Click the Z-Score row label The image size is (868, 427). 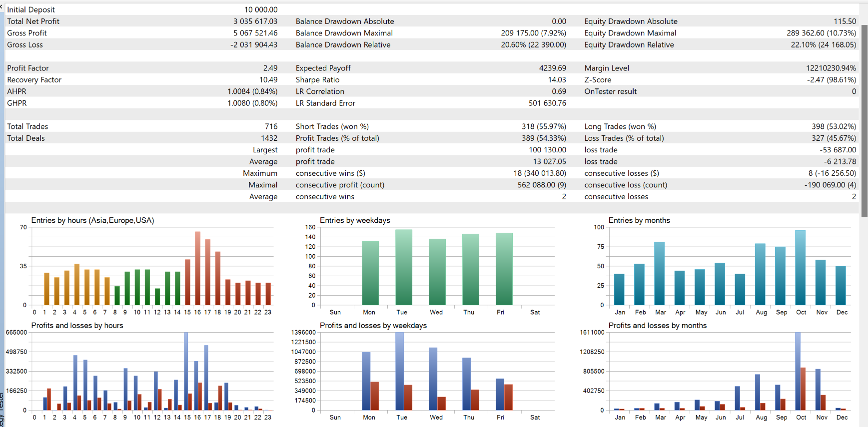pos(598,80)
